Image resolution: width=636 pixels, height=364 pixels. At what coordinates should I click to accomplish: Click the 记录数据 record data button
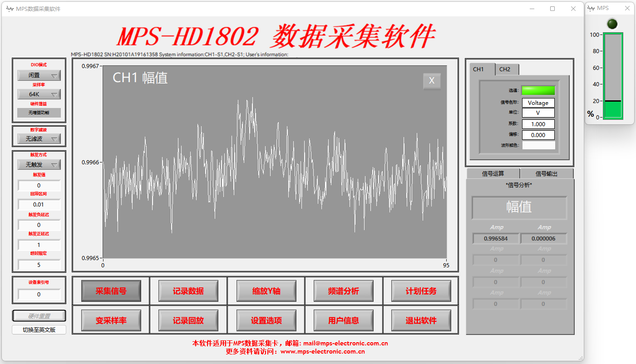pos(188,290)
